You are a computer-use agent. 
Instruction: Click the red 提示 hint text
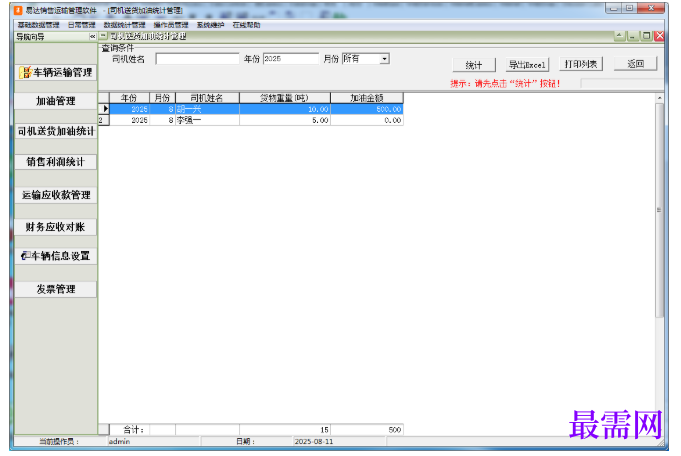pyautogui.click(x=505, y=83)
